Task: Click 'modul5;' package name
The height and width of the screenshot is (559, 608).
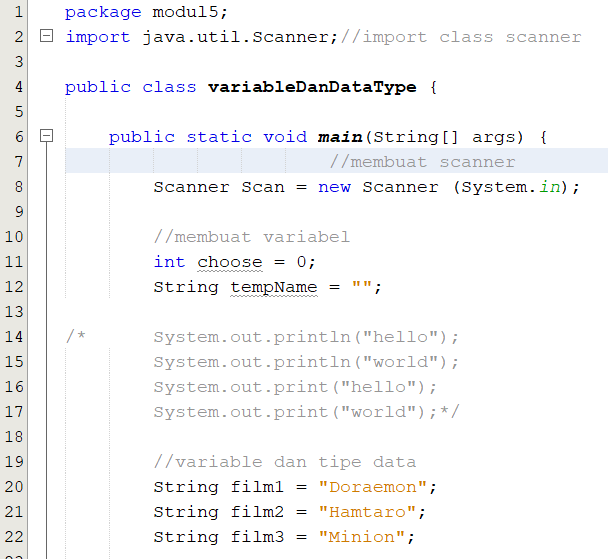Action: [x=190, y=12]
